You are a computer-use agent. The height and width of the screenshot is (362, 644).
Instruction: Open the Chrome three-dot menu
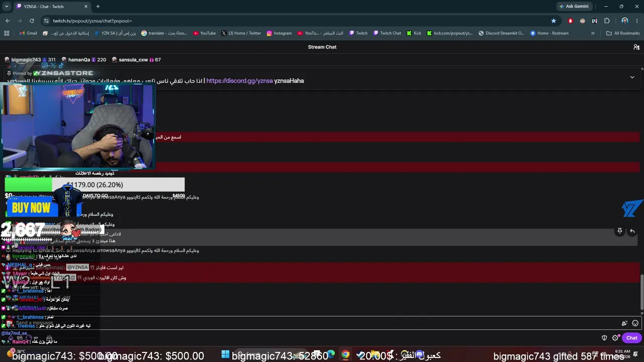coord(636,21)
